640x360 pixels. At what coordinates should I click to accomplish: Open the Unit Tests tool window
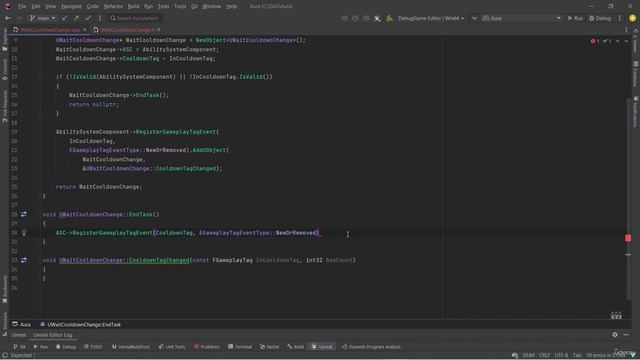172,347
